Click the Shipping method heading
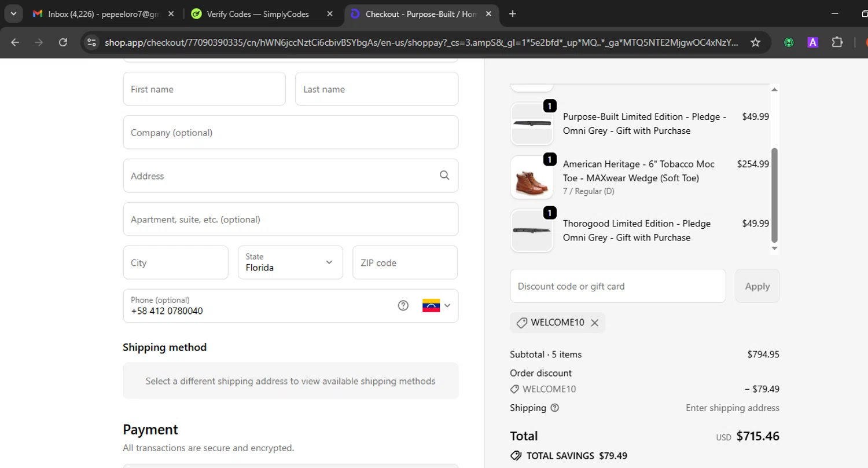The width and height of the screenshot is (868, 468). coord(164,347)
